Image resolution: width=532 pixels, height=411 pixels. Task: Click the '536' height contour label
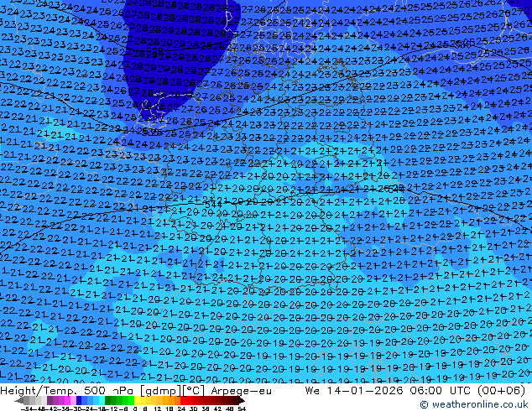(151, 133)
